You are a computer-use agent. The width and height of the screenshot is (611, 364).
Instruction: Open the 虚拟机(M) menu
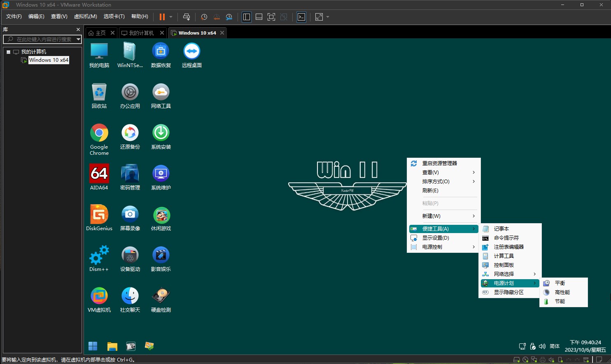coord(85,16)
